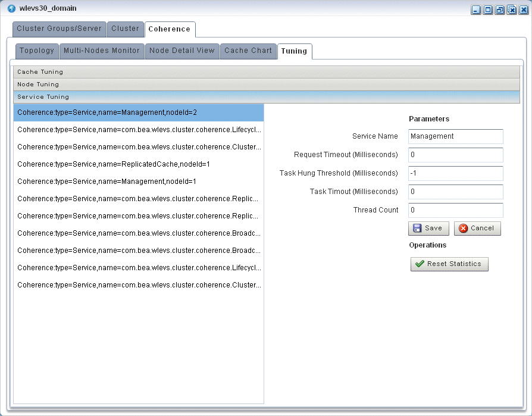
Task: Switch to the Cluster Groups/Server tab
Action: click(59, 29)
